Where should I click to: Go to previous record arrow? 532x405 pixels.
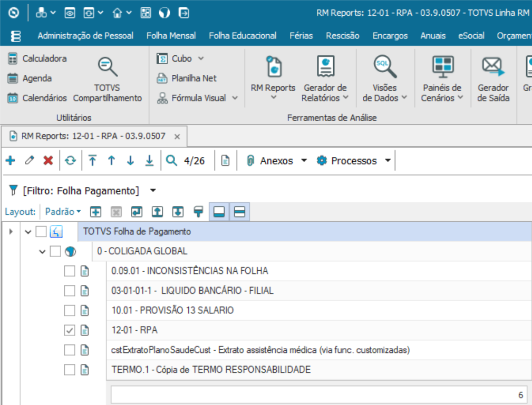[x=111, y=160]
